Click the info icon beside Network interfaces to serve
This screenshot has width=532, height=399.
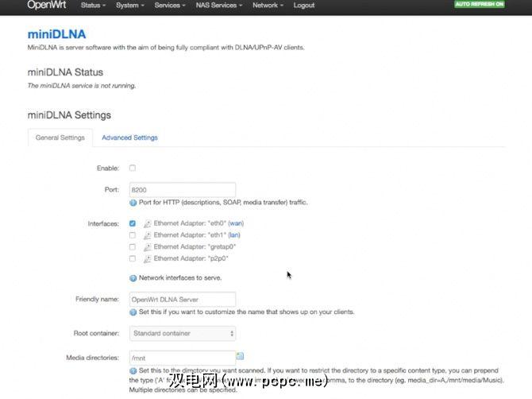pos(133,278)
